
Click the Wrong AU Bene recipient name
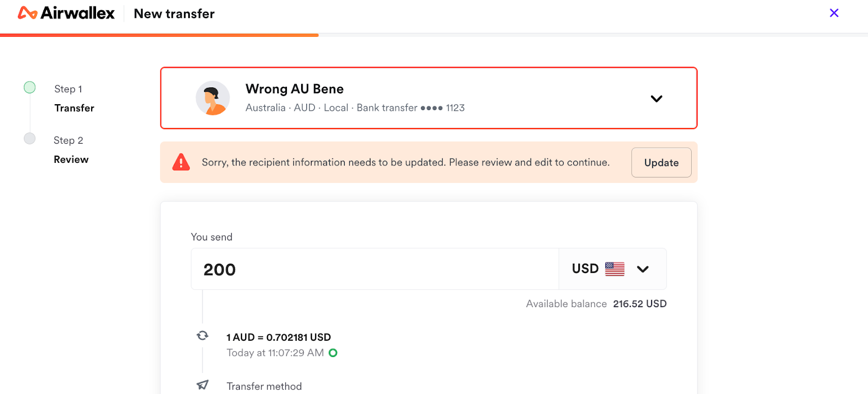295,89
